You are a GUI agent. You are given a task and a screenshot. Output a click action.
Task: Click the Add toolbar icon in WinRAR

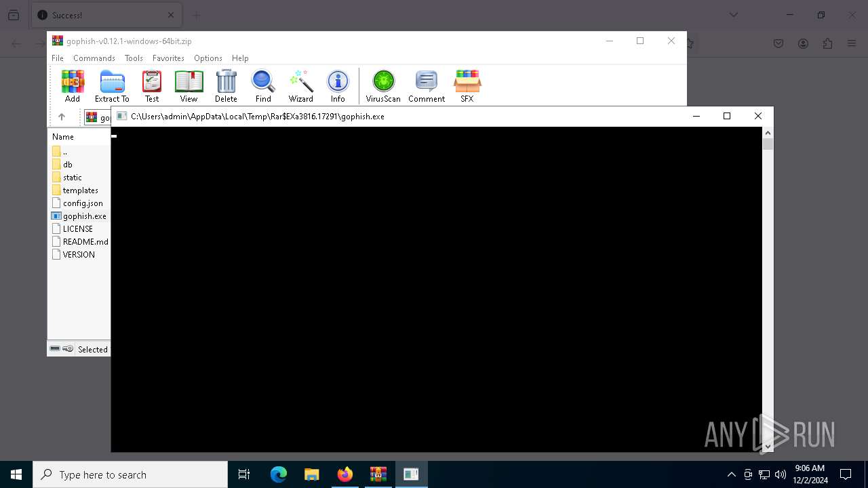pos(73,86)
